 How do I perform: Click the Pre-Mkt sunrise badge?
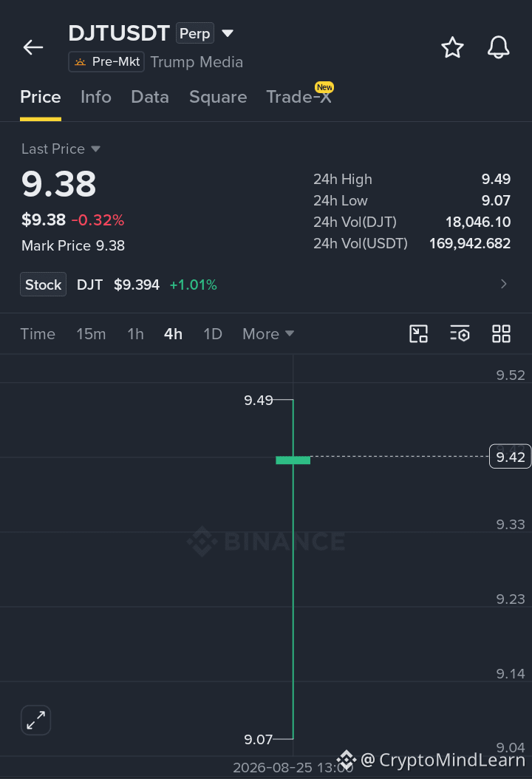pos(106,61)
